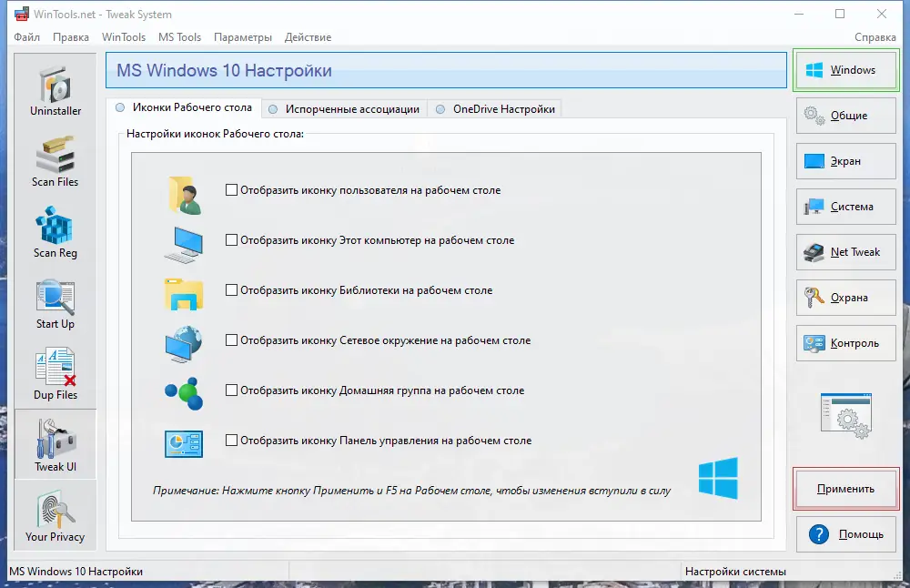Open the Охрана settings section

(x=846, y=298)
